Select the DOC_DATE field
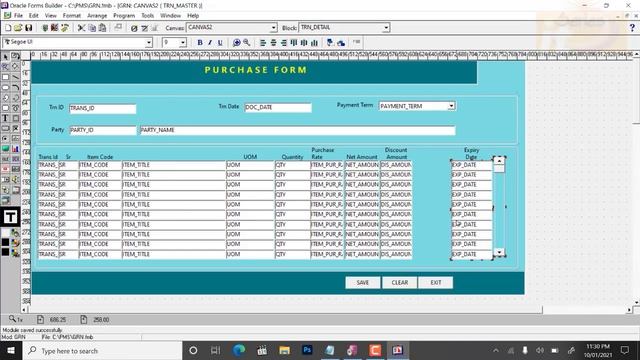 (x=278, y=107)
